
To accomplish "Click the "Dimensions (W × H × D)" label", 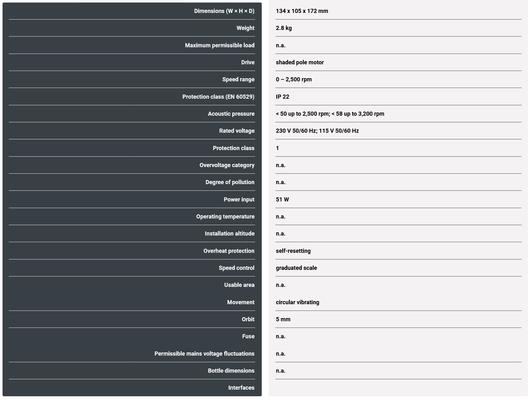I will [224, 11].
